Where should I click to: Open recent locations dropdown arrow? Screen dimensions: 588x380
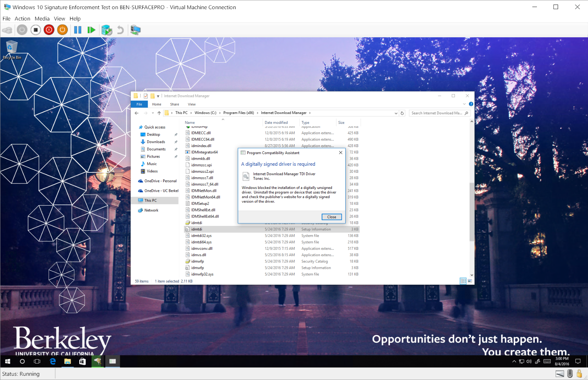153,113
